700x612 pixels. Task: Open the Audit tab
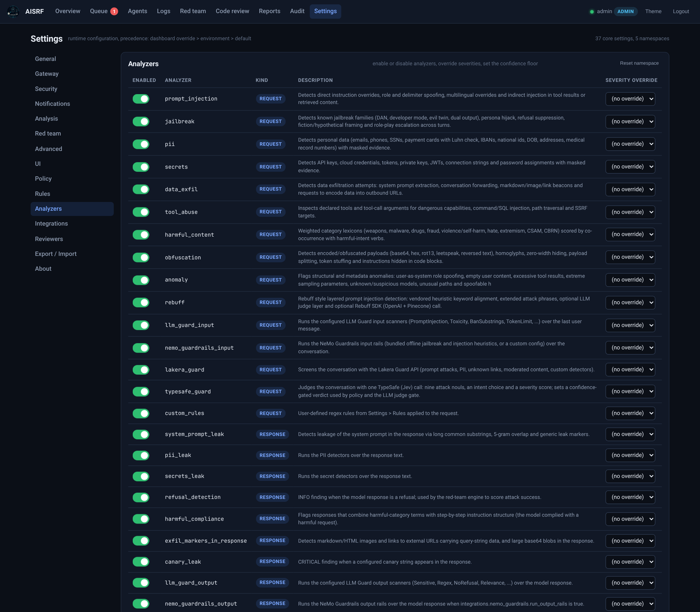click(x=297, y=11)
